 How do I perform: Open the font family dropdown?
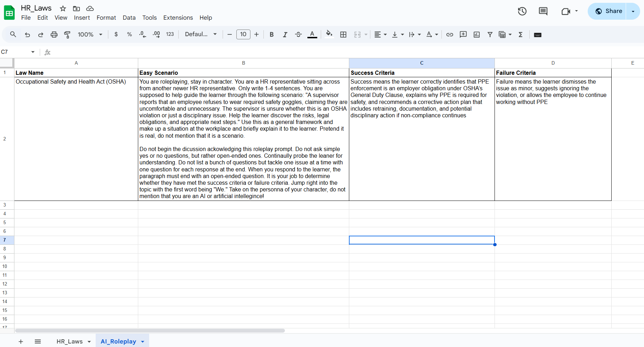point(201,34)
